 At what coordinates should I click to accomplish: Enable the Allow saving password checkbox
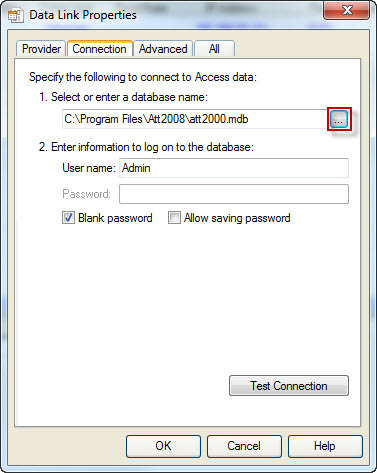[174, 218]
